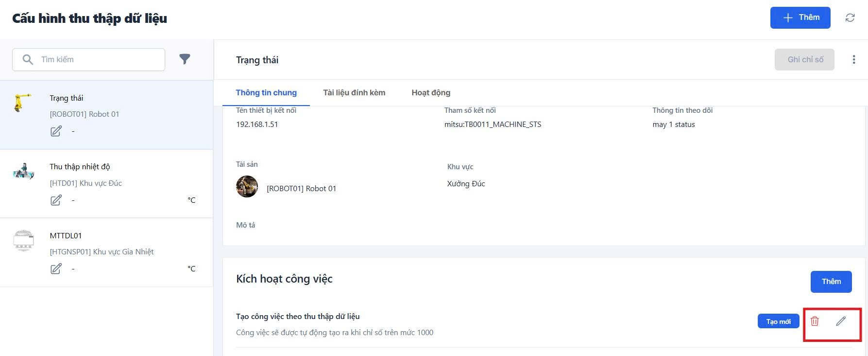This screenshot has width=868, height=356.
Task: Click the search magnifier icon
Action: coord(28,59)
